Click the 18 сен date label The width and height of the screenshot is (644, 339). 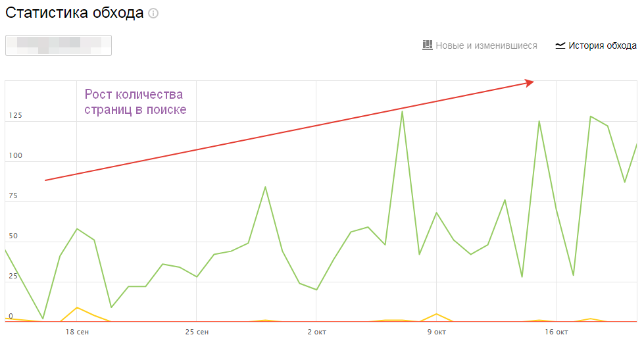pos(77,332)
